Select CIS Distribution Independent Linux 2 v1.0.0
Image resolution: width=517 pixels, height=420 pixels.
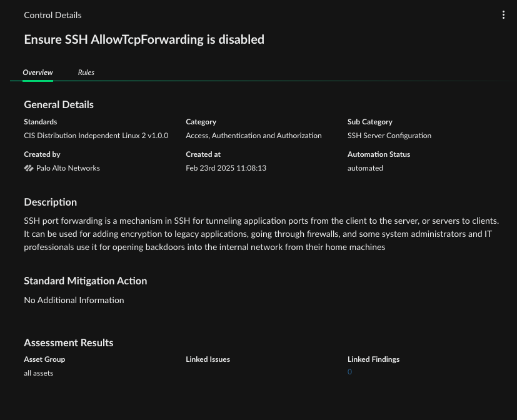96,136
